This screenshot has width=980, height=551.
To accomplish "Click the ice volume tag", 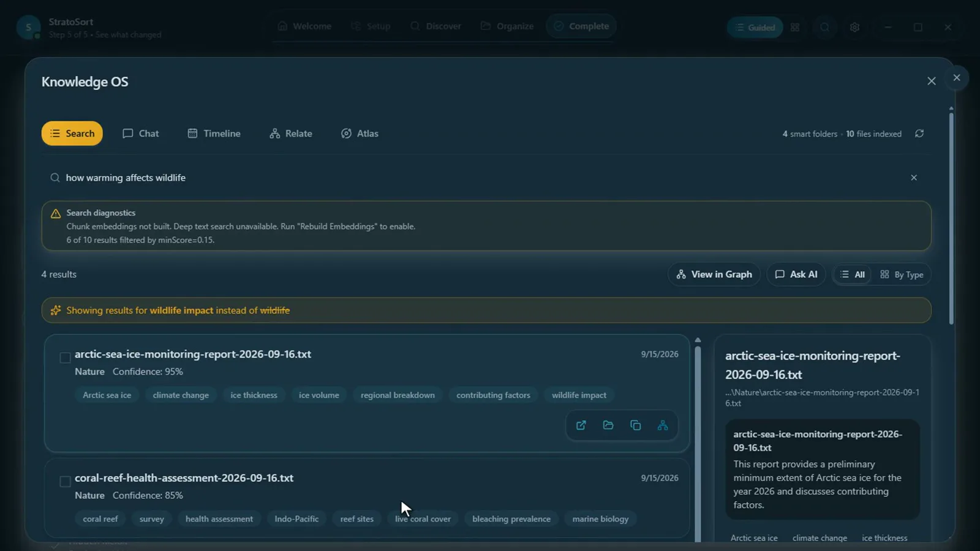I will coord(318,395).
